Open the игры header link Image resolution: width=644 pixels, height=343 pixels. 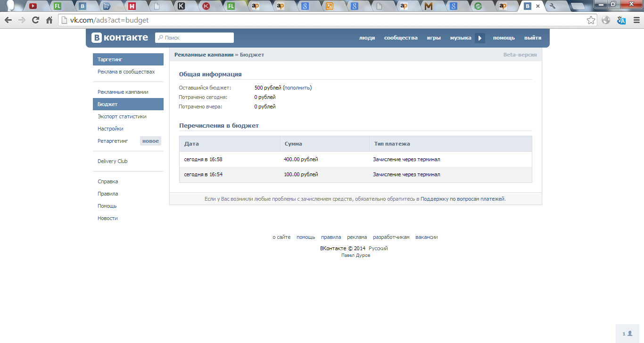point(434,38)
